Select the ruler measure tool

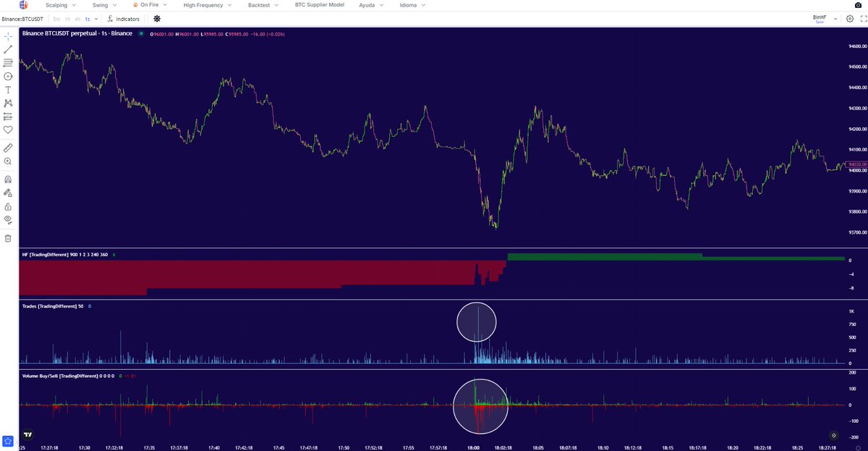[8, 148]
